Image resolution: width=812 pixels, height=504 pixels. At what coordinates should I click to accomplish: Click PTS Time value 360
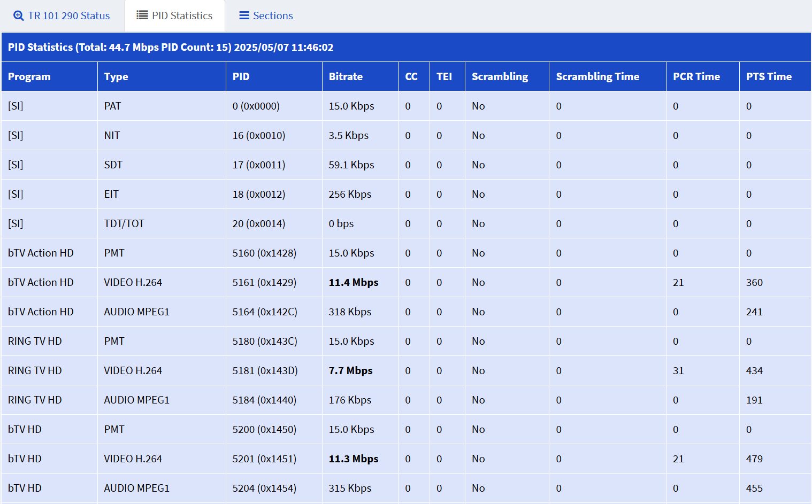754,282
